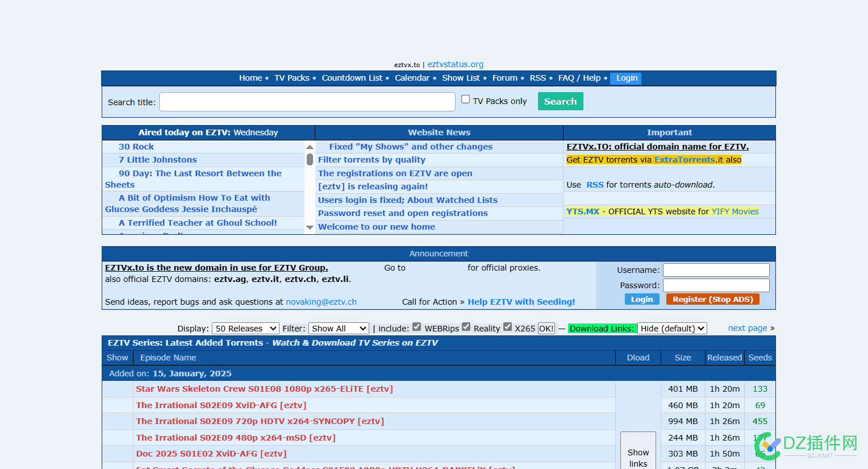Click EZTVx.to new domain announcement link
Image resolution: width=868 pixels, height=469 pixels.
coord(216,268)
